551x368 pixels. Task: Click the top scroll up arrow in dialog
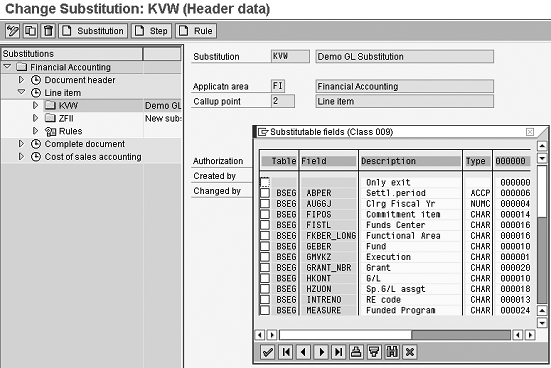coord(542,146)
